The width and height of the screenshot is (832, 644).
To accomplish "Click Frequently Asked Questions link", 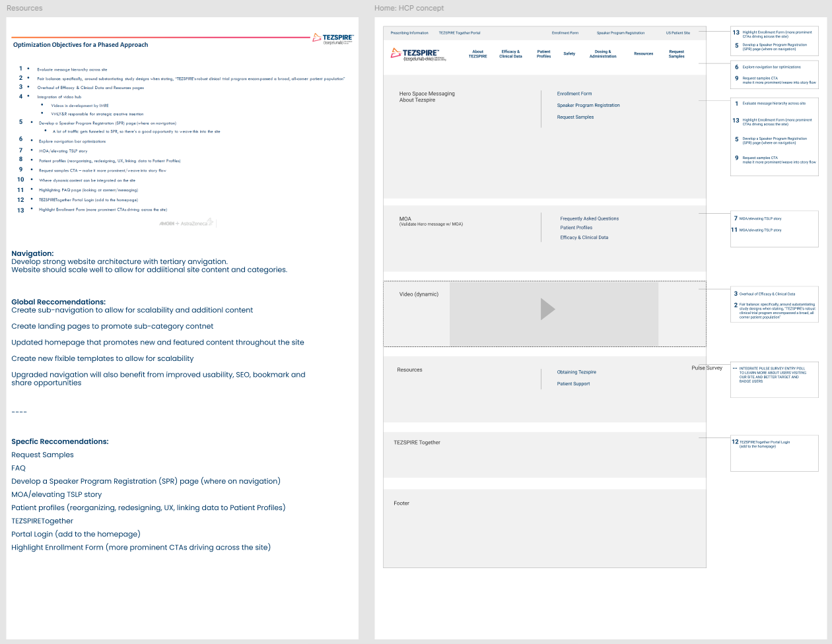I will [590, 219].
